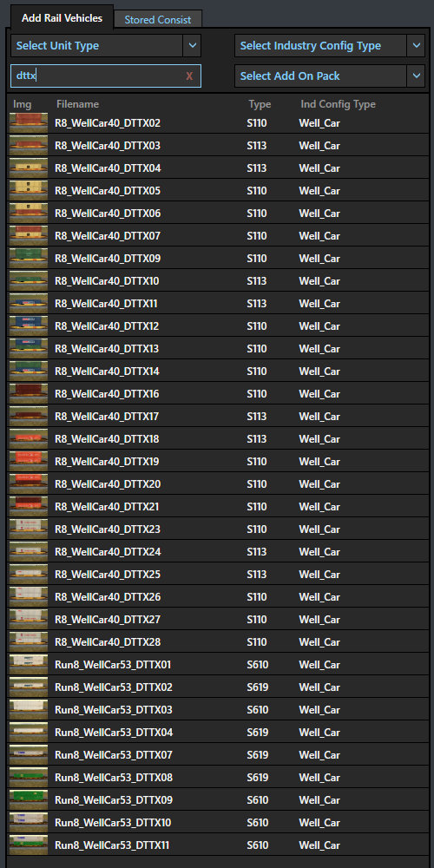Click Well_Car in the WellCar53_DTTX08 row
The height and width of the screenshot is (868, 434).
pos(319,778)
